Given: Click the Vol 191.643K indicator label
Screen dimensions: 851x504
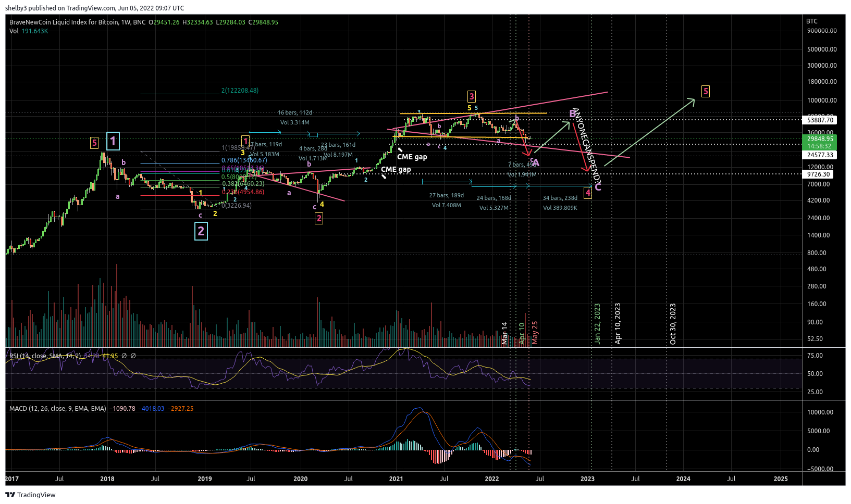Looking at the screenshot, I should 29,31.
